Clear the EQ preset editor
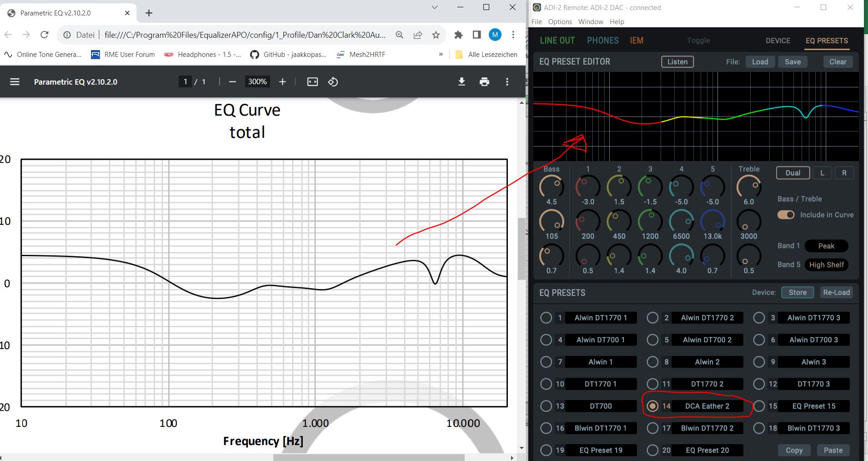 pyautogui.click(x=838, y=62)
